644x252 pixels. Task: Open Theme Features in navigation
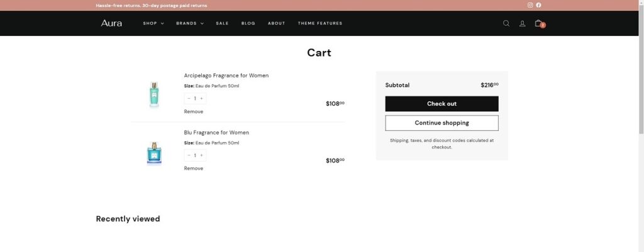pyautogui.click(x=320, y=23)
